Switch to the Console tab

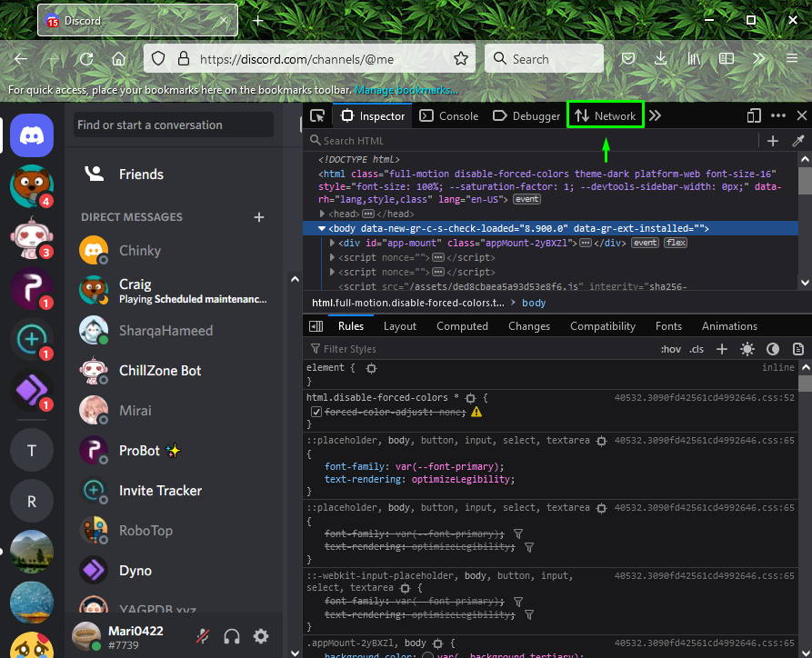pyautogui.click(x=448, y=116)
